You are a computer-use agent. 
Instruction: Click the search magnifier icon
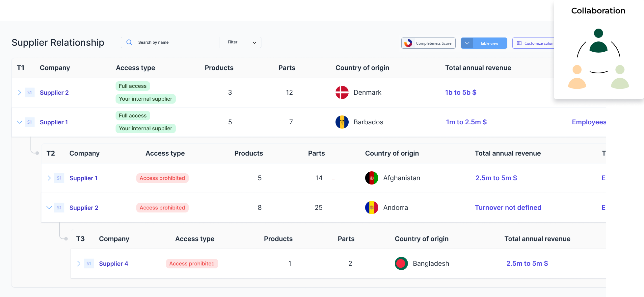[129, 42]
